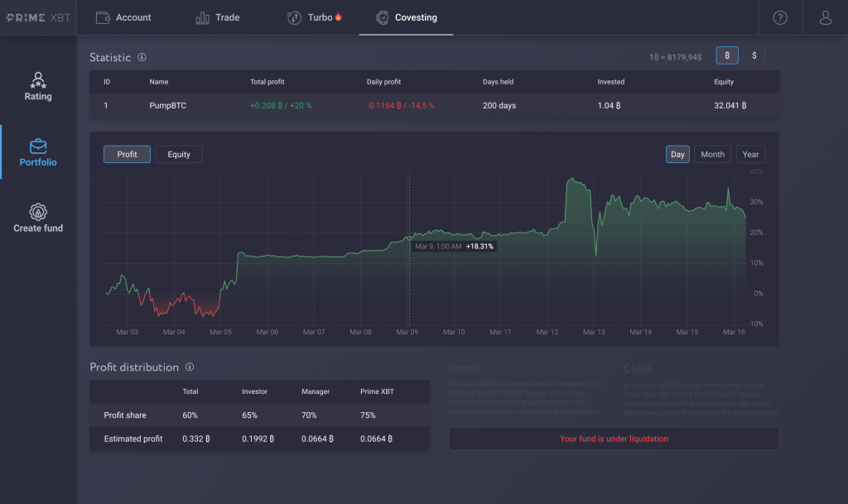The width and height of the screenshot is (848, 504).
Task: Open the Rating section in the sidebar
Action: pyautogui.click(x=38, y=87)
